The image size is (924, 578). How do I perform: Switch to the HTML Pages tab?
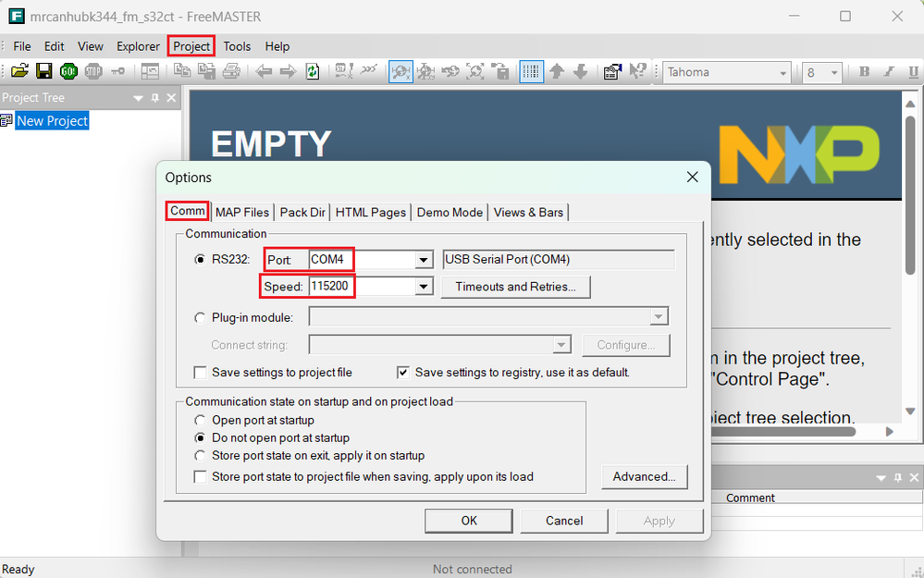[371, 213]
